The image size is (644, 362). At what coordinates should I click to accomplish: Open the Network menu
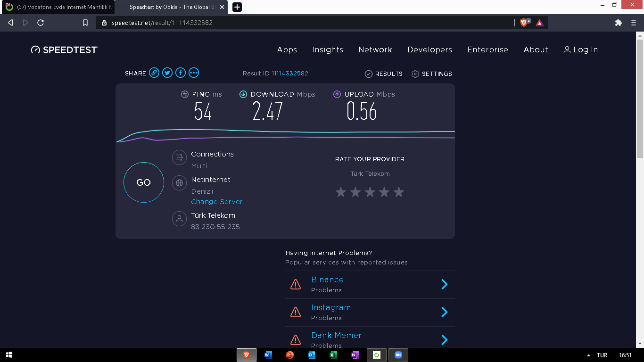[375, 49]
